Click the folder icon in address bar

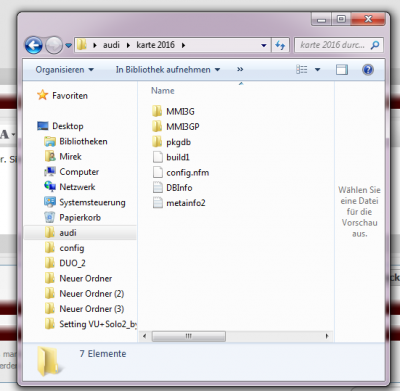(x=82, y=45)
